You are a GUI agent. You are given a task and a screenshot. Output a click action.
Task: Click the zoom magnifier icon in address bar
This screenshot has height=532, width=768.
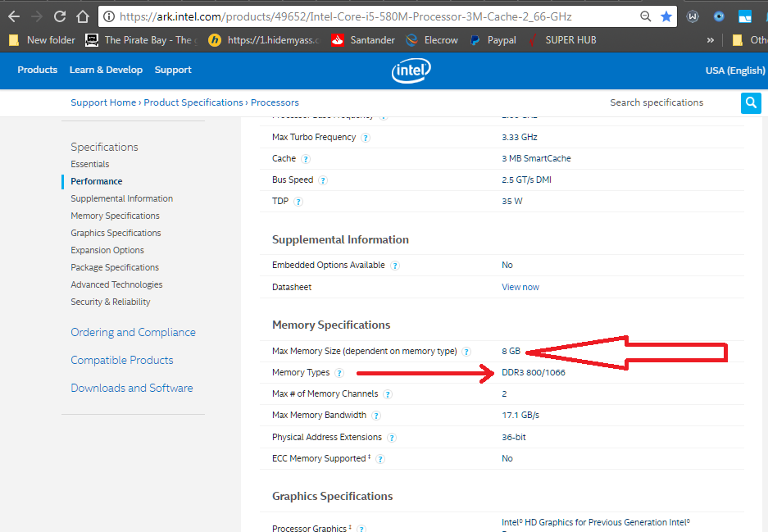[x=646, y=16]
